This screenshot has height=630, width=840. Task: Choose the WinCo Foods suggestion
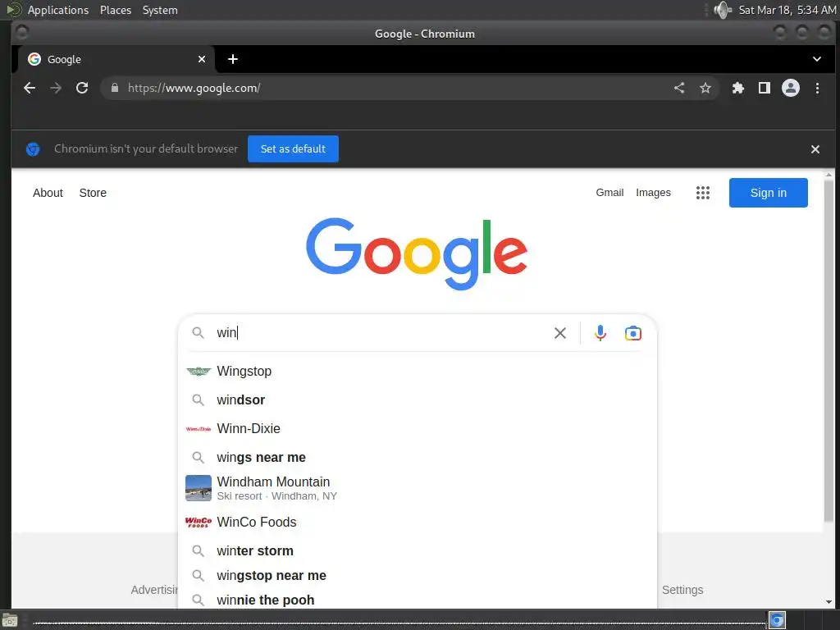(x=417, y=522)
